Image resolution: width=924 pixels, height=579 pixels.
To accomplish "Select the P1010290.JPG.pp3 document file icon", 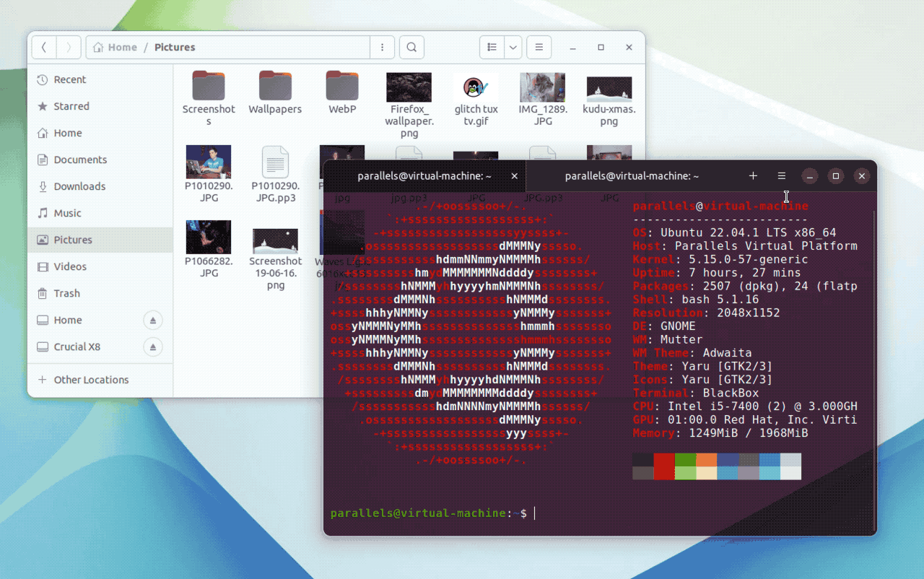I will tap(275, 162).
